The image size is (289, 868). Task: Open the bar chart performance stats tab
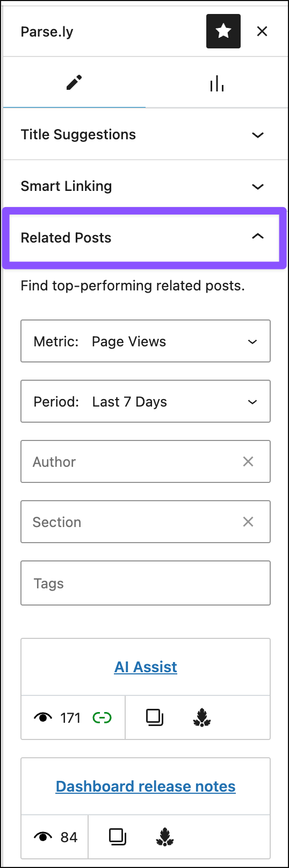[217, 83]
